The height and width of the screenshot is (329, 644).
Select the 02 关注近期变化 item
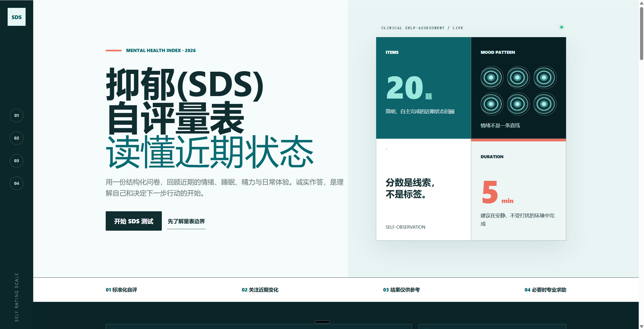(x=260, y=290)
